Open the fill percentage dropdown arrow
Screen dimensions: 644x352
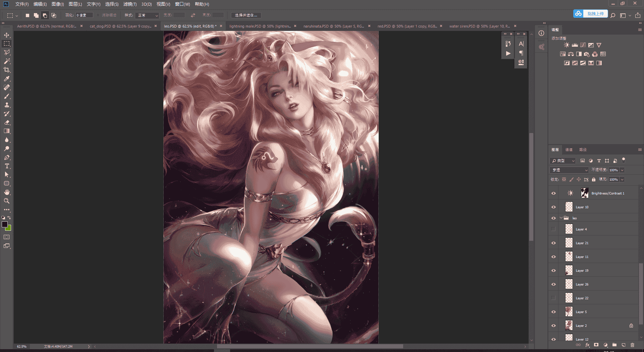(622, 179)
